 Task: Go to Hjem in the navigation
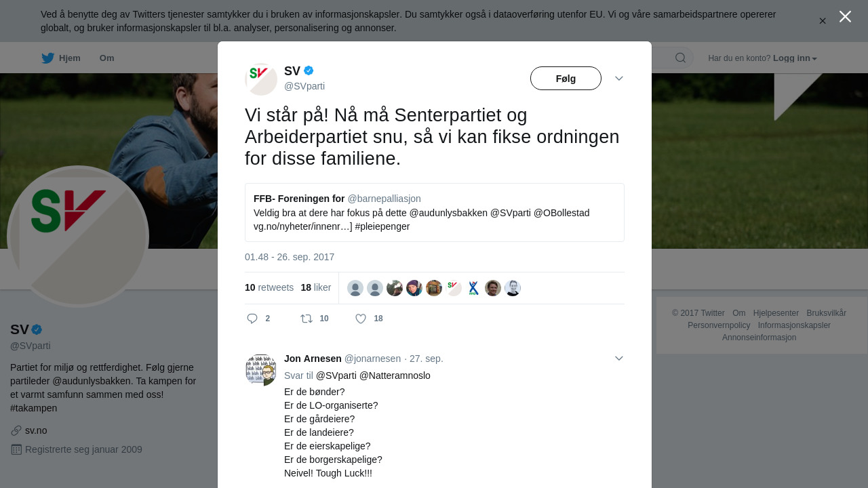tap(70, 58)
